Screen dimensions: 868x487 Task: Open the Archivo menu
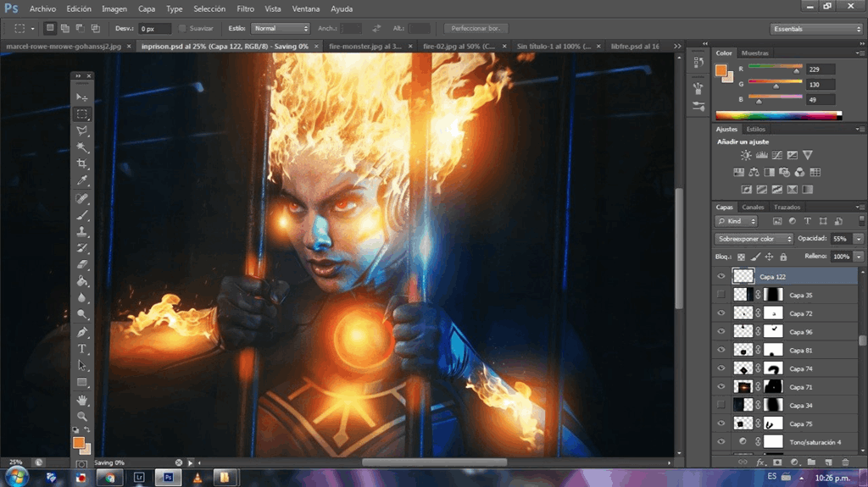click(42, 8)
